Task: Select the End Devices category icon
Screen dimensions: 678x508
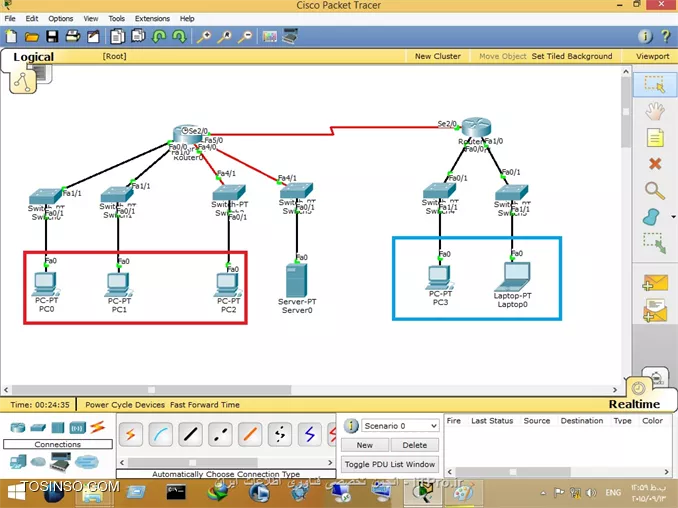Action: point(18,462)
